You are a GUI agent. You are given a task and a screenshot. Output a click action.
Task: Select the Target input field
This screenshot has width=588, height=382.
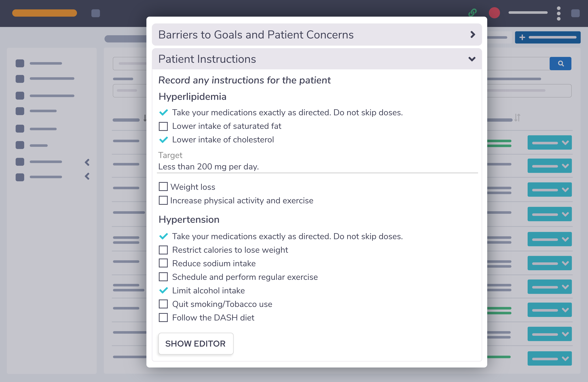pyautogui.click(x=317, y=166)
